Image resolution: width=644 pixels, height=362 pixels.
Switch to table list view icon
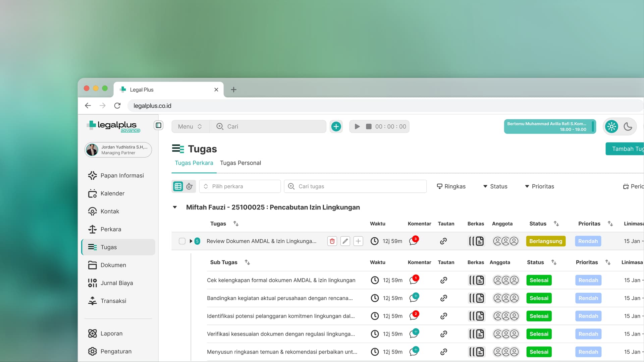pyautogui.click(x=178, y=186)
